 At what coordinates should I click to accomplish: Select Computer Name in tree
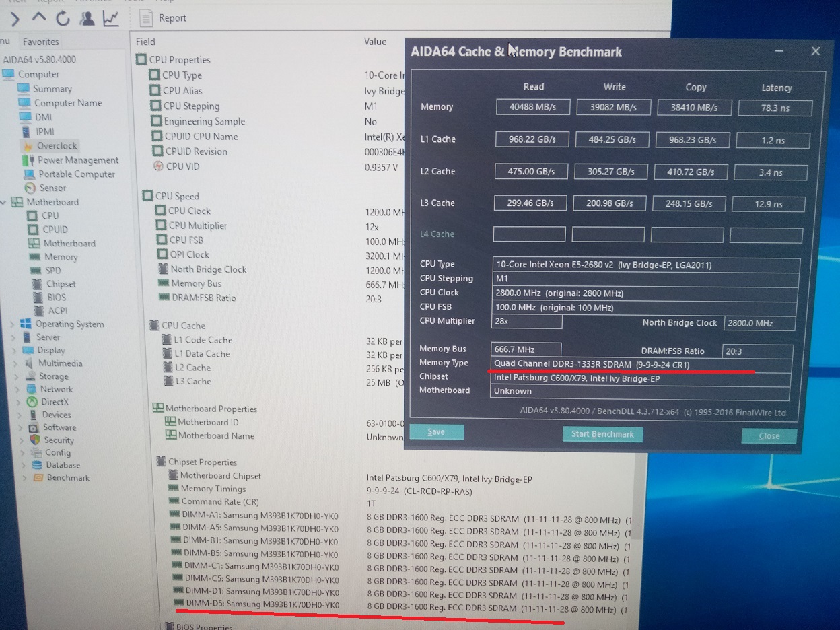[68, 103]
